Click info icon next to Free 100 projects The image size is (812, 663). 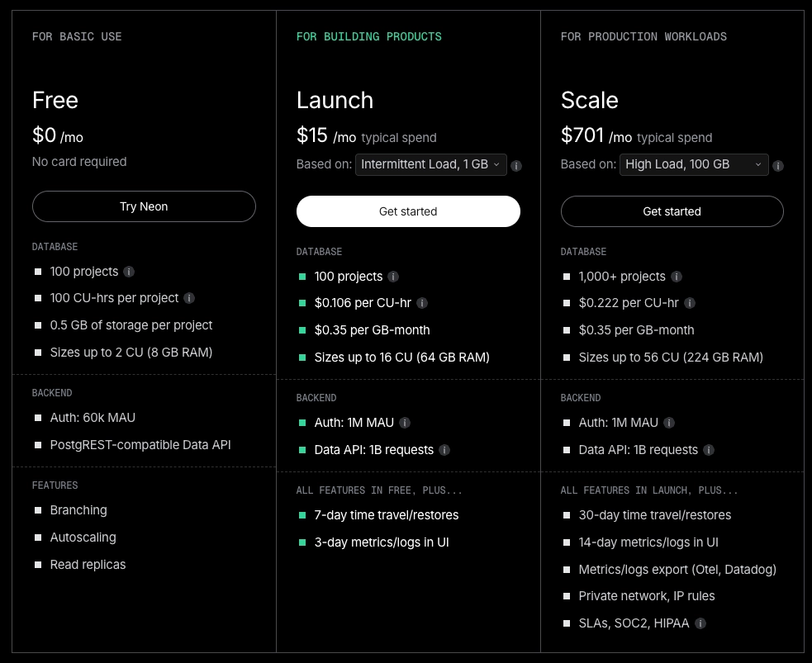(129, 272)
